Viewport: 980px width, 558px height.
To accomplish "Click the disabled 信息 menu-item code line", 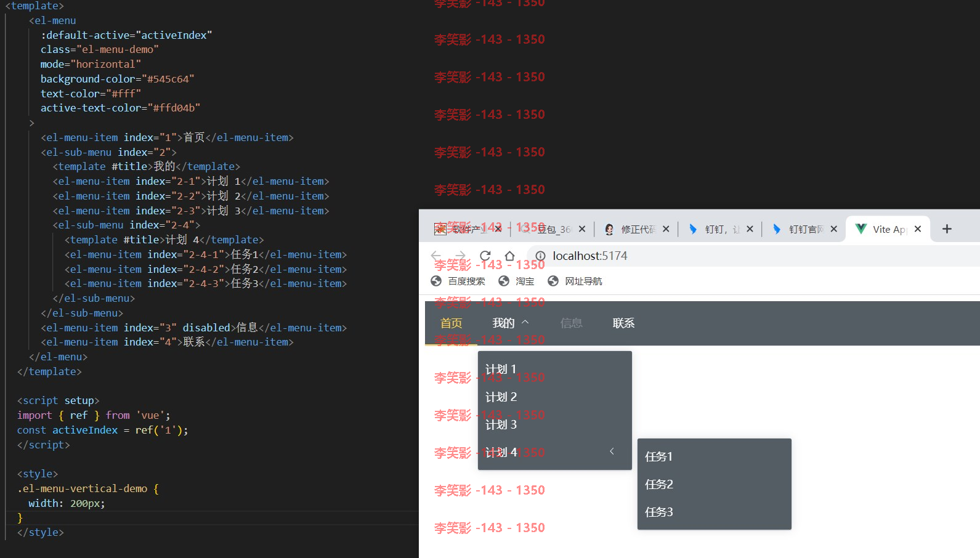I will [x=193, y=328].
